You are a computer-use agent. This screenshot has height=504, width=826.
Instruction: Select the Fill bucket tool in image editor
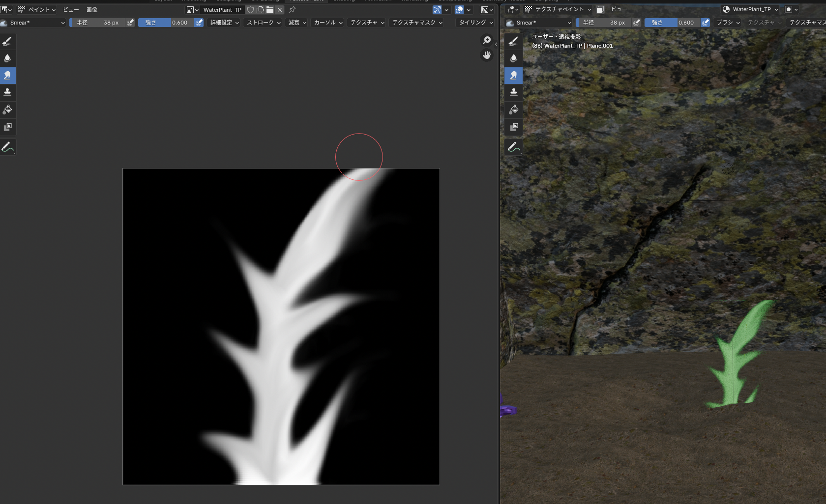pyautogui.click(x=7, y=110)
